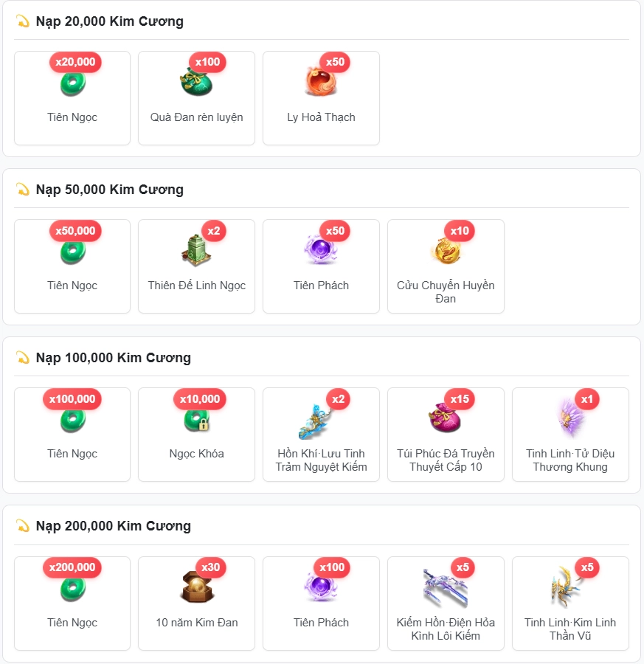Click the 10 năm Kim Đan chest icon
This screenshot has height=664, width=644.
click(x=196, y=587)
